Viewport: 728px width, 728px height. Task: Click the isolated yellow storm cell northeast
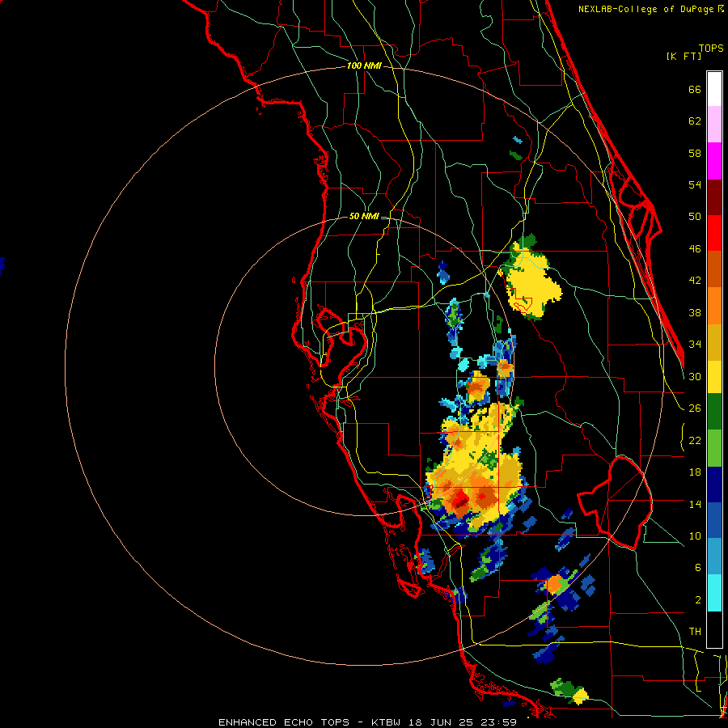coord(532,283)
